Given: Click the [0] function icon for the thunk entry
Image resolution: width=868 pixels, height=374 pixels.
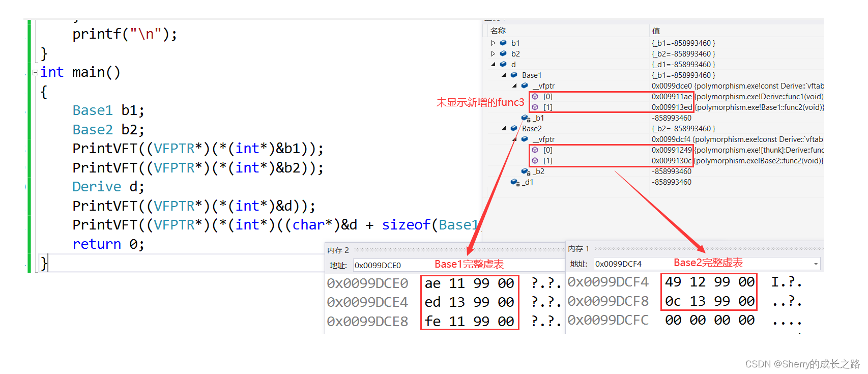Looking at the screenshot, I should point(535,150).
